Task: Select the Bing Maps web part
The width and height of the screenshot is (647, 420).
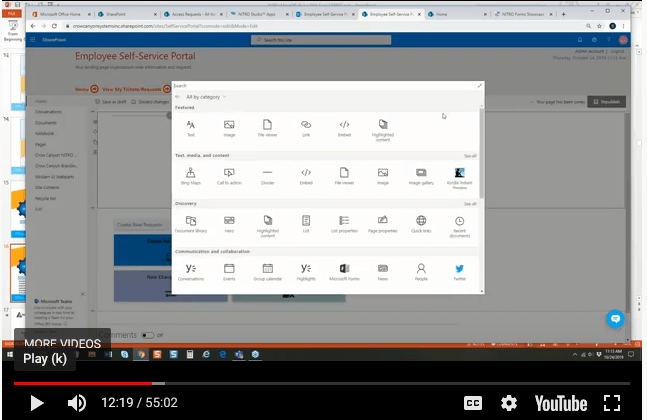Action: (x=190, y=176)
